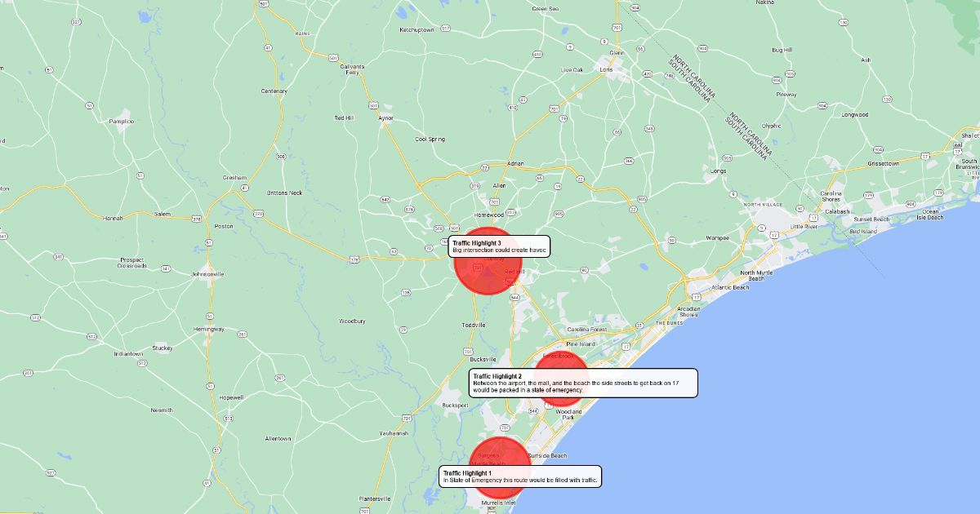Click the Woodland Park label
Image resolution: width=980 pixels, height=514 pixels.
pos(568,414)
